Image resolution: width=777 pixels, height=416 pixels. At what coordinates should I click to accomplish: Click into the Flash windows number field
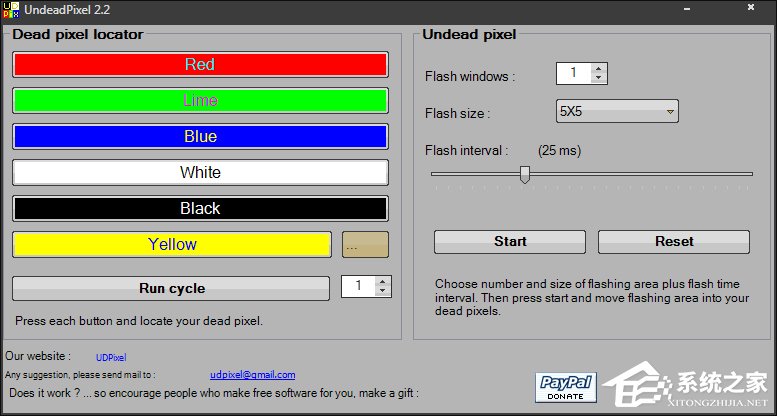(574, 73)
